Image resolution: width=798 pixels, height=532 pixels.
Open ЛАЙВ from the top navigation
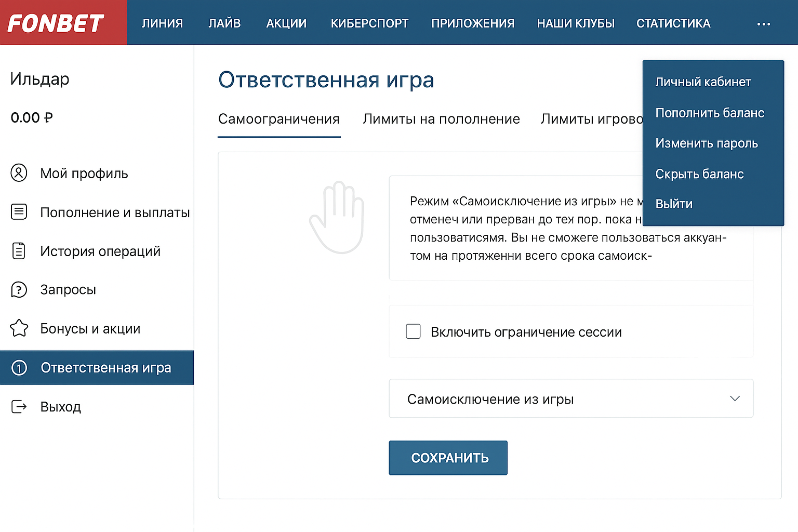coord(224,23)
